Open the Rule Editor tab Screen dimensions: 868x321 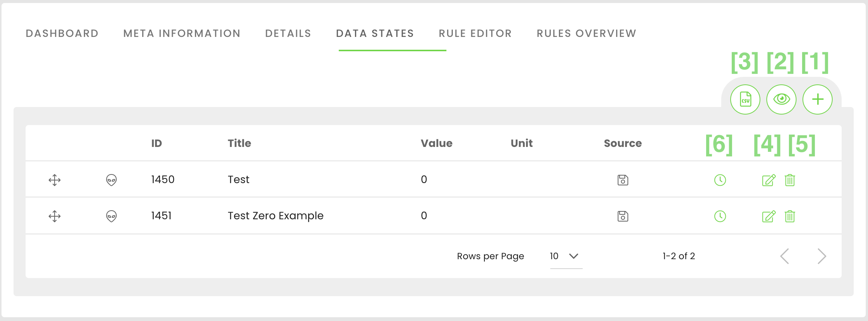pyautogui.click(x=475, y=34)
